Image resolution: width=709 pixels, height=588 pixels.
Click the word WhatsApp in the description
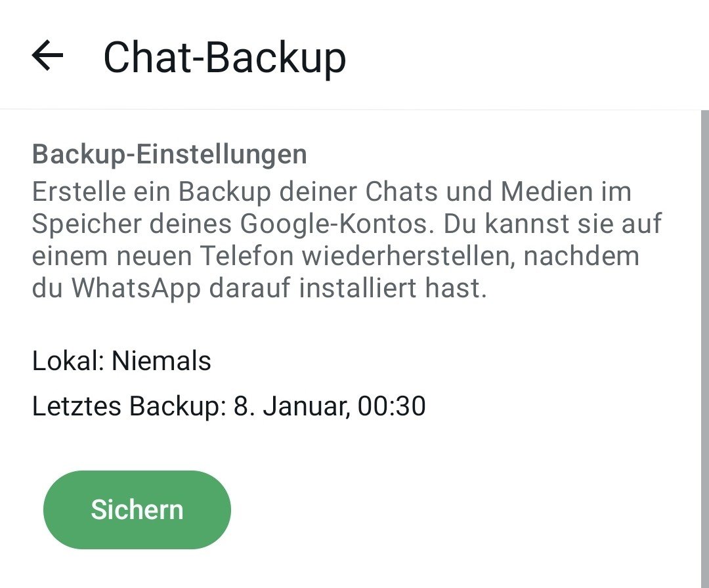click(136, 288)
